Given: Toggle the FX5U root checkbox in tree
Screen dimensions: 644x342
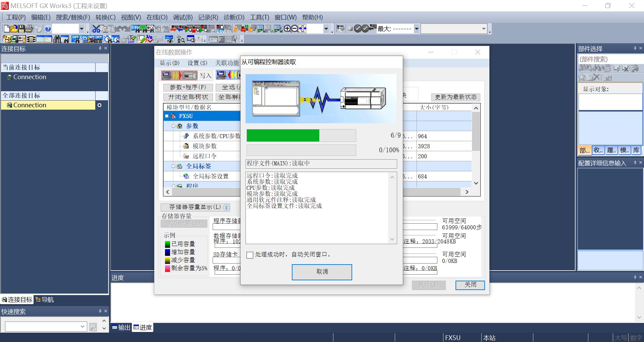Looking at the screenshot, I should (x=167, y=116).
